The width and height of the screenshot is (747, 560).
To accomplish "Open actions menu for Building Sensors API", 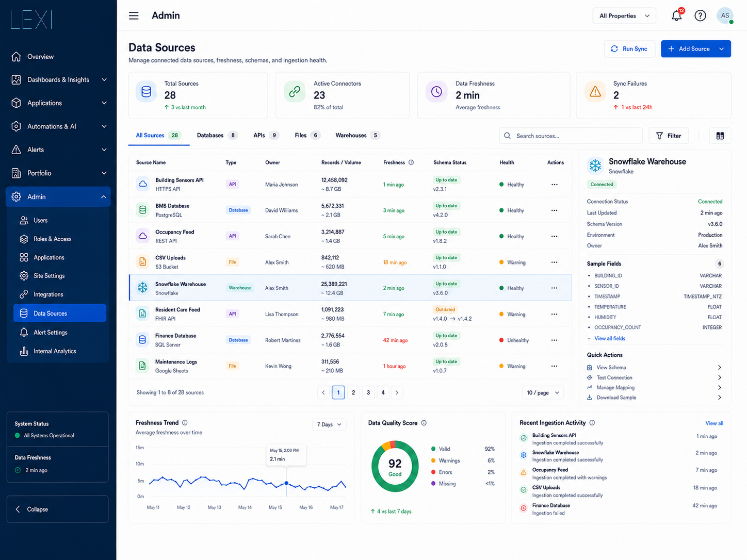I will click(x=555, y=185).
